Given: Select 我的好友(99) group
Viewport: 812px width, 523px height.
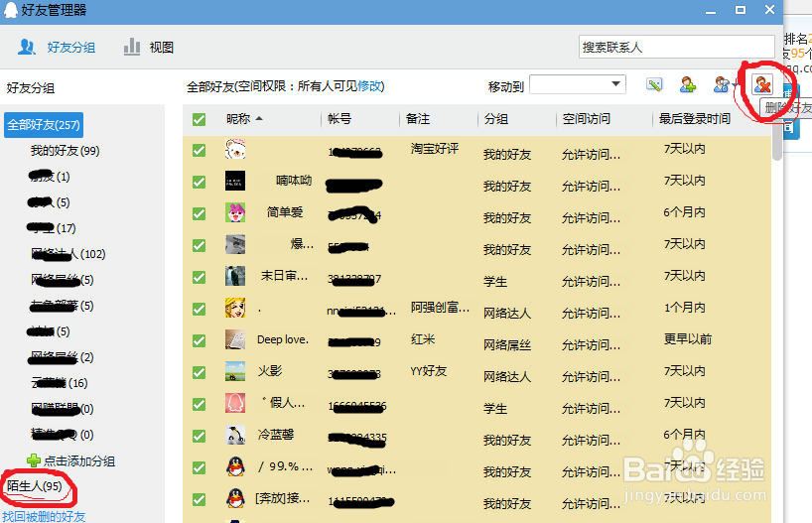Looking at the screenshot, I should [65, 151].
